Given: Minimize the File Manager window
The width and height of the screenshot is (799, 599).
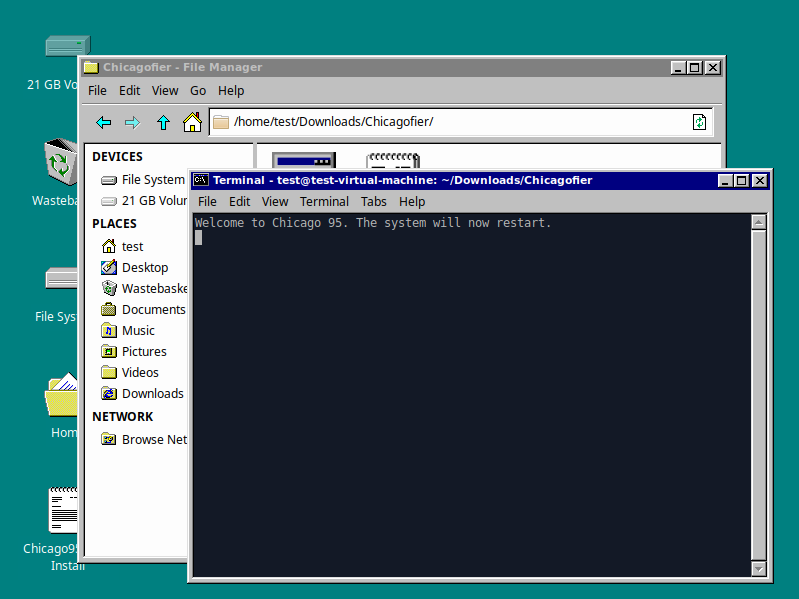Looking at the screenshot, I should coord(678,67).
